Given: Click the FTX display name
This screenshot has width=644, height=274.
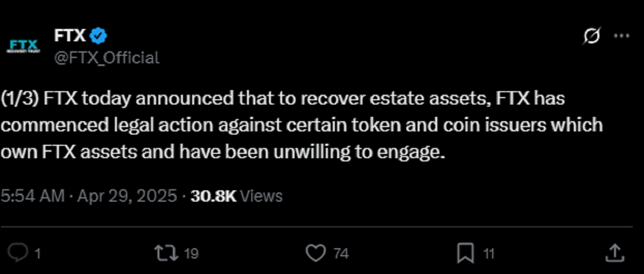Looking at the screenshot, I should (70, 36).
